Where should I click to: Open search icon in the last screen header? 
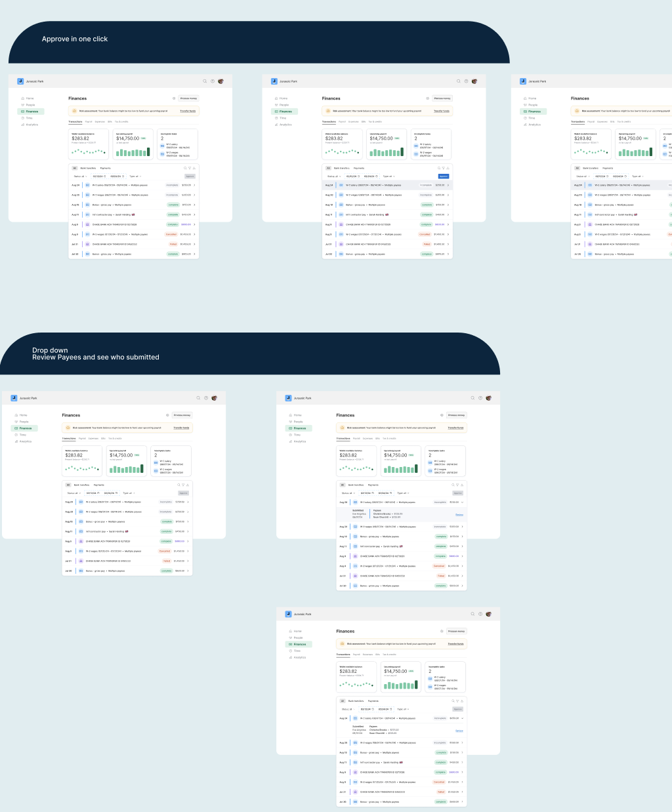[x=472, y=614]
